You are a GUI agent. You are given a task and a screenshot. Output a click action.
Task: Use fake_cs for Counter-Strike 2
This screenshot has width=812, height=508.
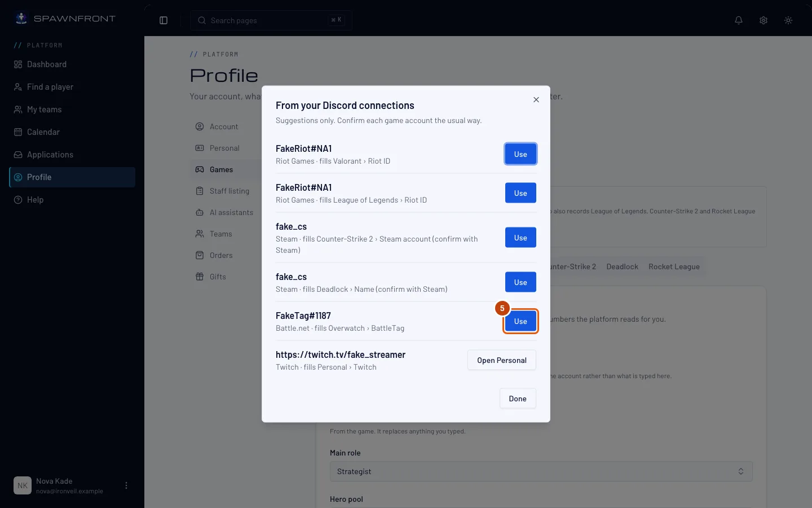pyautogui.click(x=520, y=238)
